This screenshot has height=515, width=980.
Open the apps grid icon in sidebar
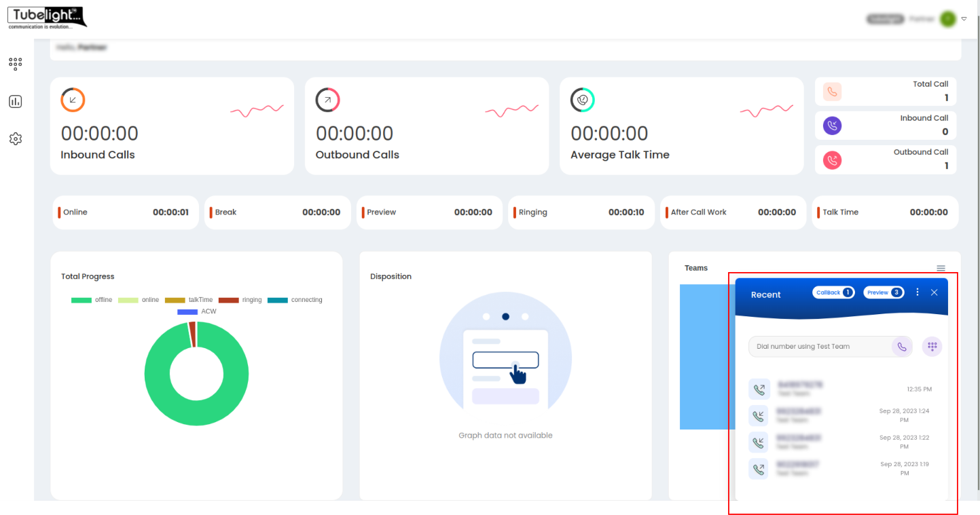coord(16,64)
